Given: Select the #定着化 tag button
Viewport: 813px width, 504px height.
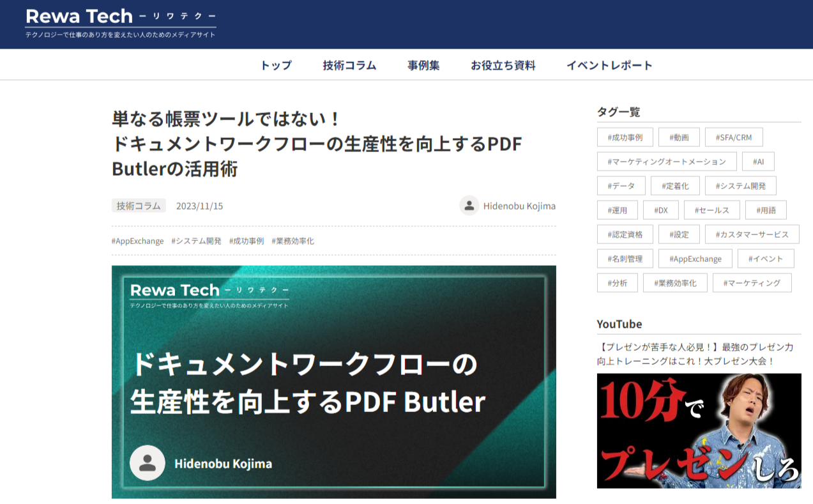Looking at the screenshot, I should click(675, 186).
